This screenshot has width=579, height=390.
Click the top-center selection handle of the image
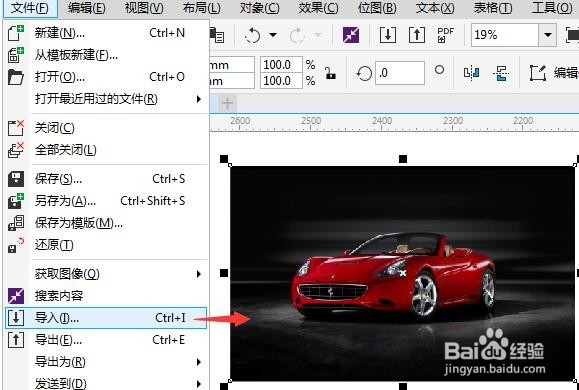(x=403, y=159)
